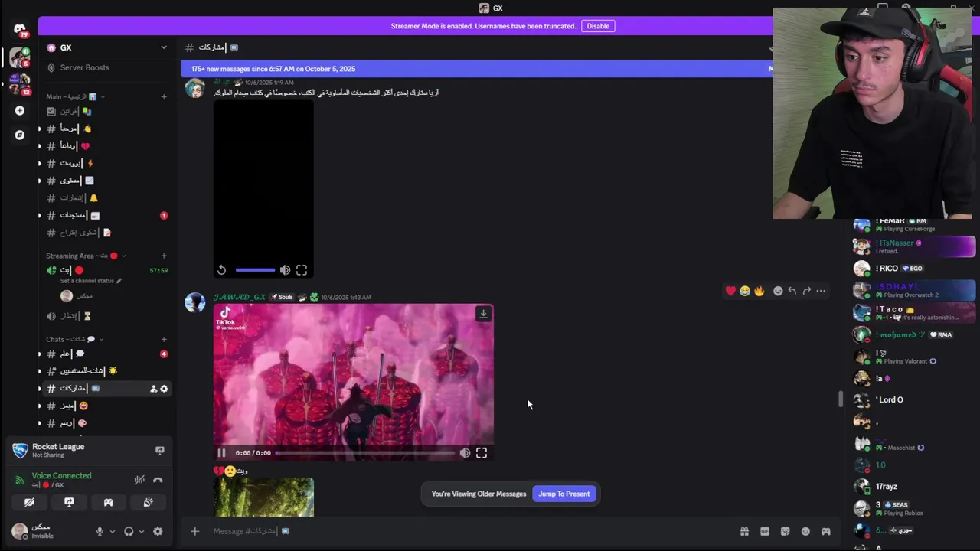Replay the first video message
980x551 pixels.
point(221,270)
